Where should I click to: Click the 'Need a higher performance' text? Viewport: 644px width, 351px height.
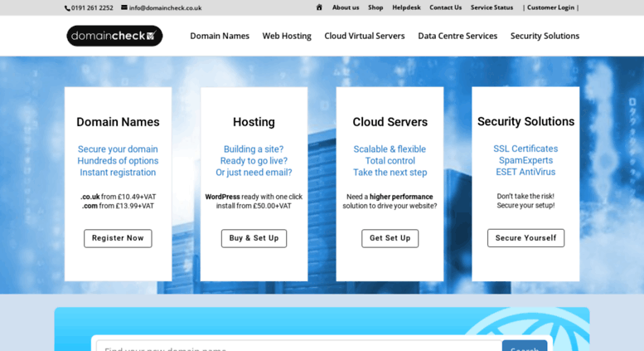[x=390, y=197]
